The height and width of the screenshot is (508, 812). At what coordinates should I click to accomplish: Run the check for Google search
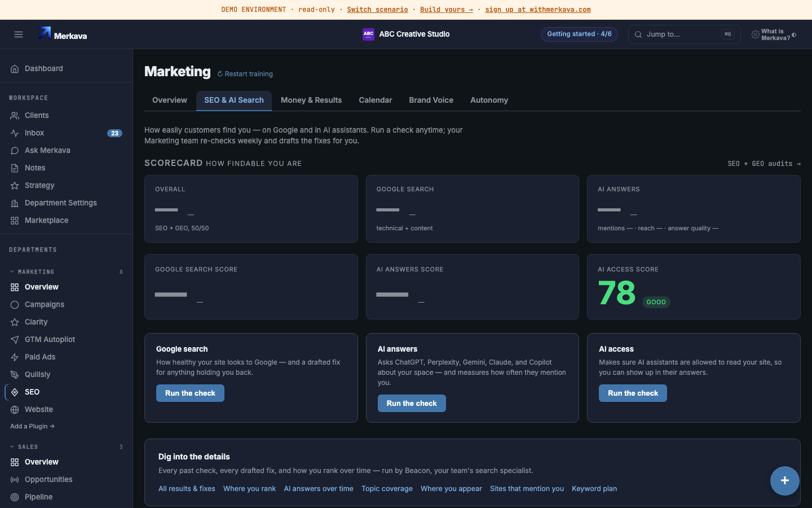pyautogui.click(x=190, y=393)
